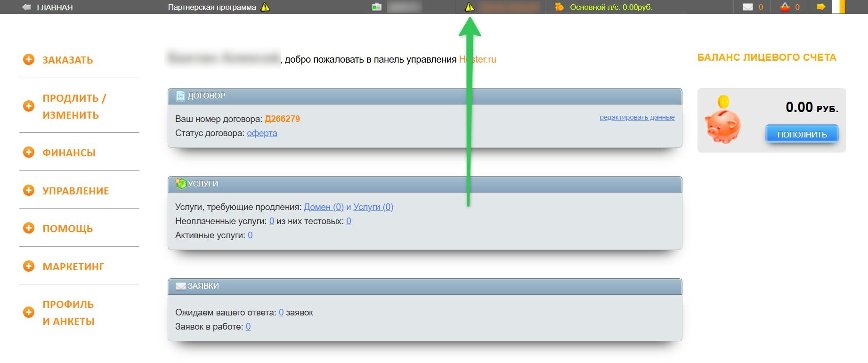The image size is (868, 363).
Task: Click the yellow exit arrow icon
Action: (821, 7)
